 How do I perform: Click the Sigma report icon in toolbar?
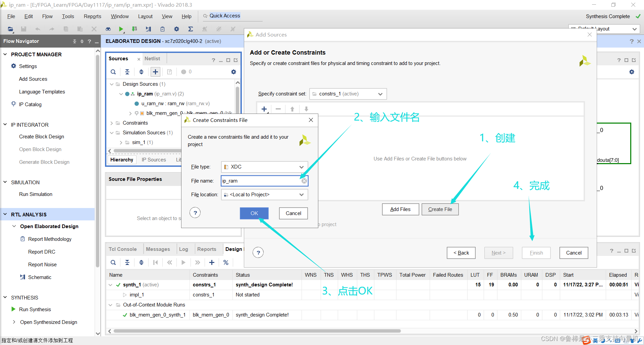click(x=191, y=29)
